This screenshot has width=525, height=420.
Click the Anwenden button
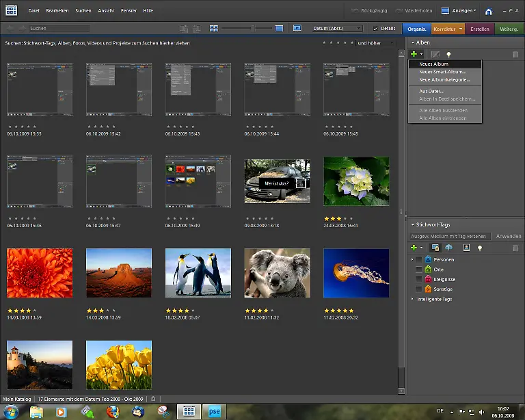coord(508,236)
